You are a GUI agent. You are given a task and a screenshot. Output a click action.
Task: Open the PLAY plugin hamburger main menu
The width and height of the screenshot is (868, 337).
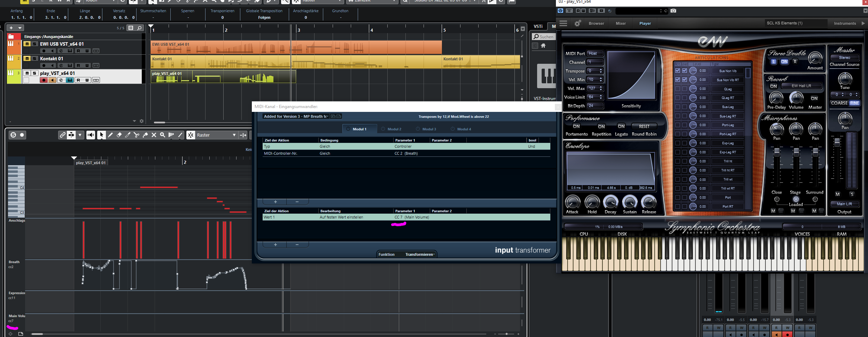563,23
